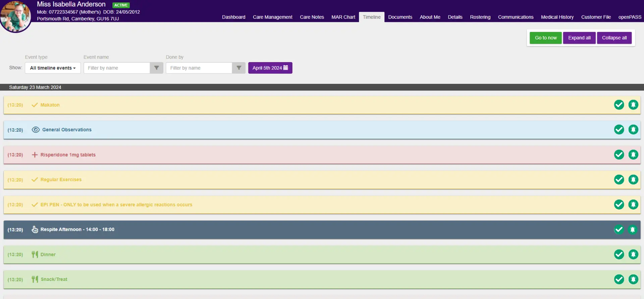Screen dimensions: 644x299
Task: Open the Rostering tab
Action: coord(480,17)
